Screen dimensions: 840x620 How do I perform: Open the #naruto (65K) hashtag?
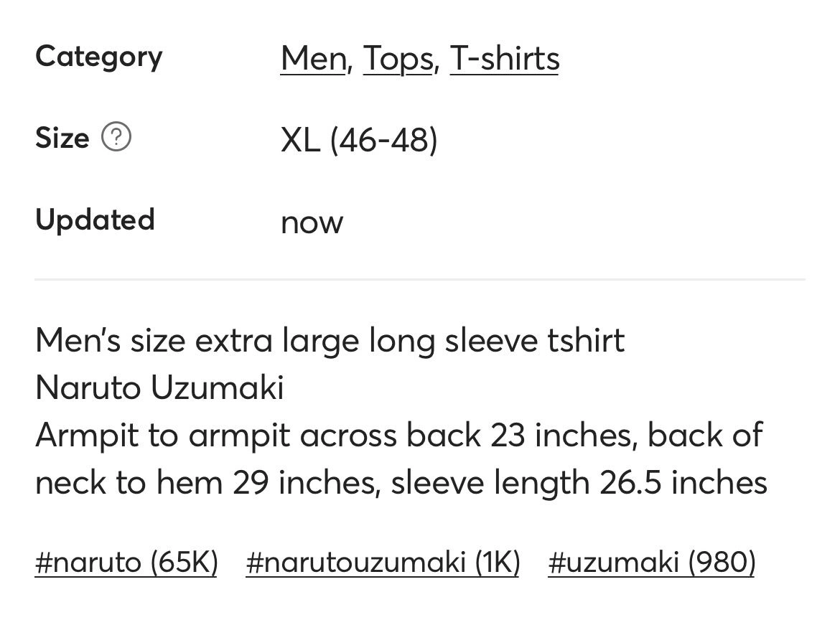(126, 562)
